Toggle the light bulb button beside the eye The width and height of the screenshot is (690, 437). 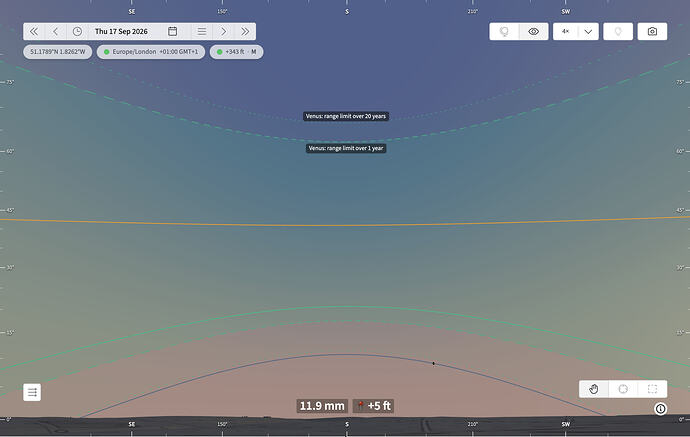coord(504,32)
